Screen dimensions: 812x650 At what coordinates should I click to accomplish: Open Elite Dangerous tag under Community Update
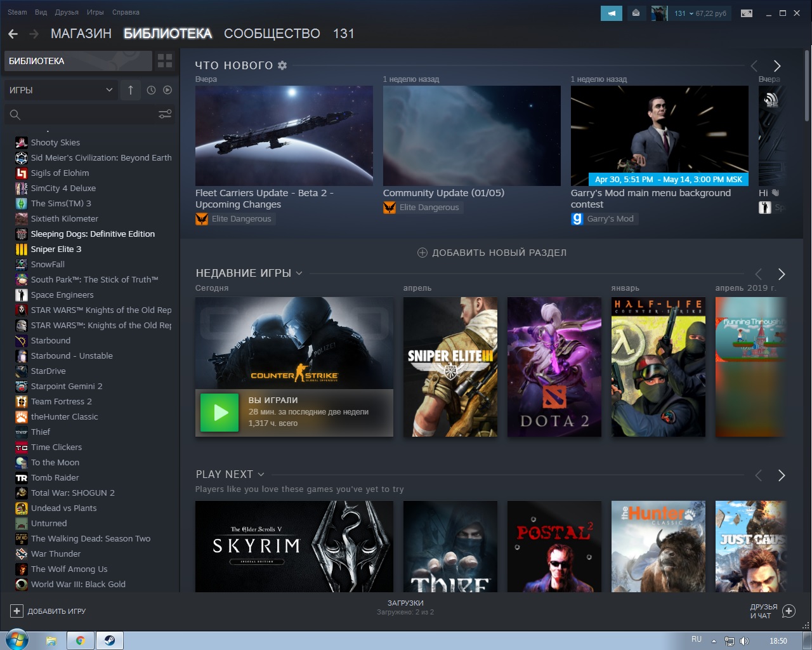[422, 208]
